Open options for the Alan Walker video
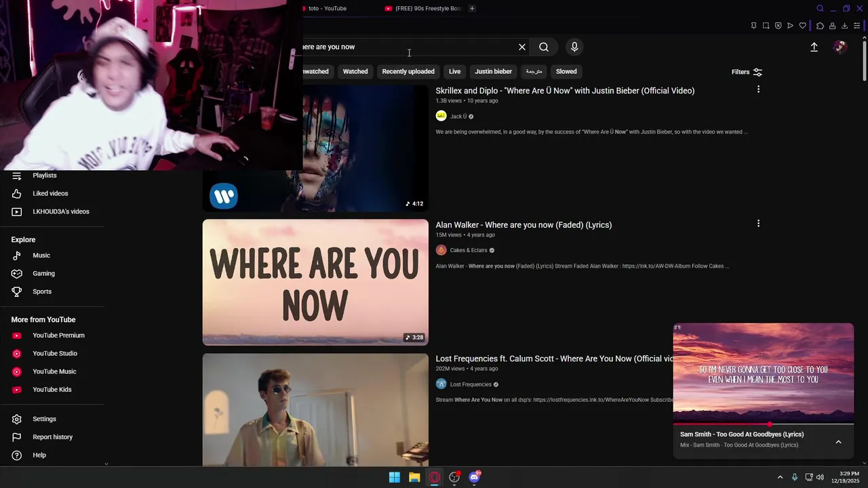 pyautogui.click(x=758, y=224)
